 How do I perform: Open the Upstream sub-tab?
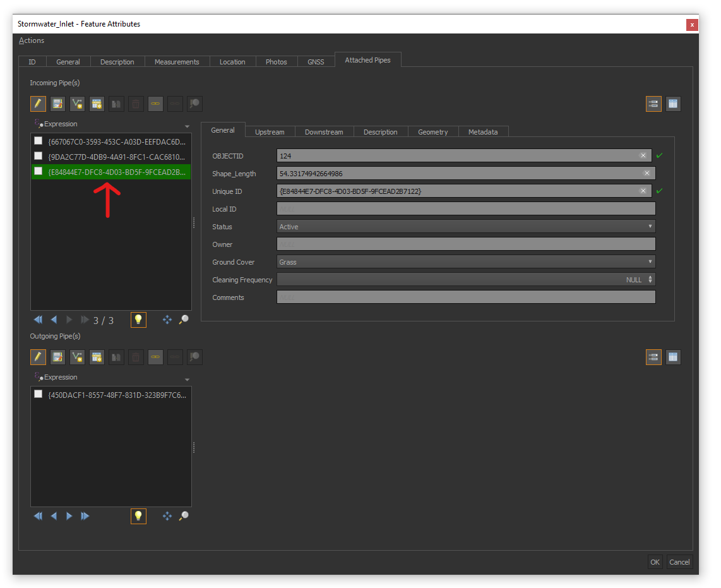click(270, 132)
